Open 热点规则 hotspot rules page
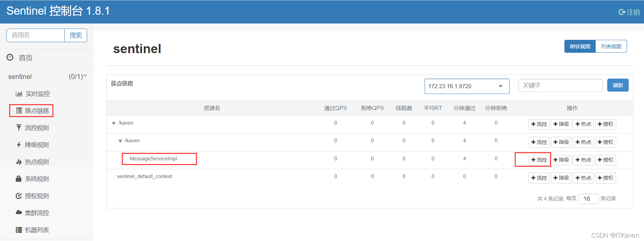Viewport: 644px width, 241px height. coord(37,162)
